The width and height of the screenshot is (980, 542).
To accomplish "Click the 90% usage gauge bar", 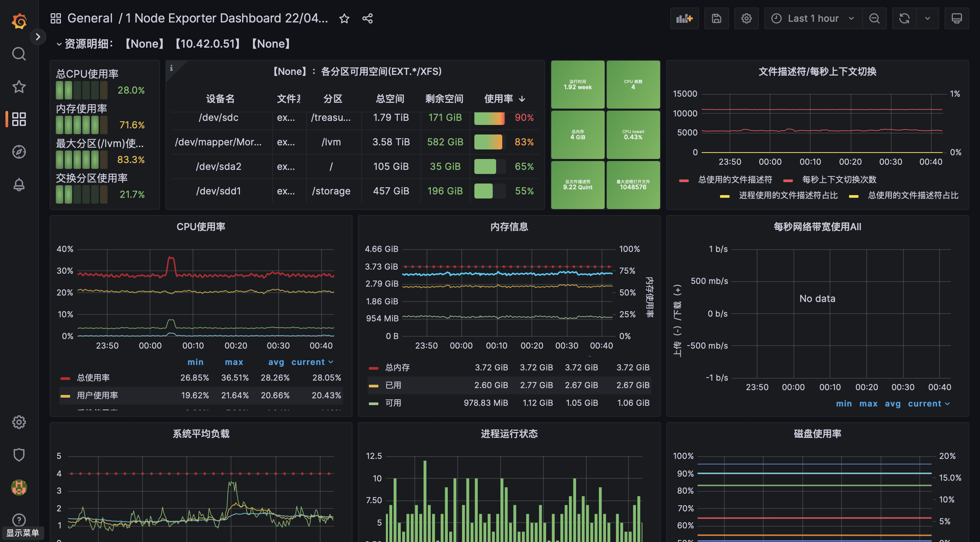I will click(x=490, y=118).
